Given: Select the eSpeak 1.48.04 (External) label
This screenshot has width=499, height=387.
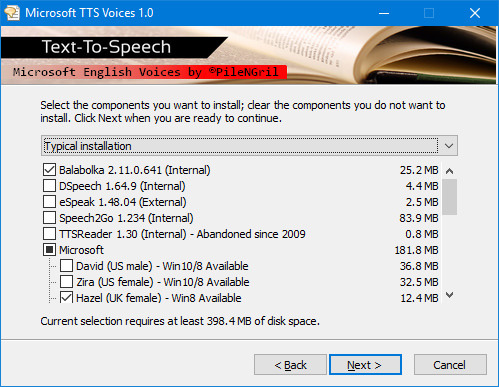Looking at the screenshot, I should pyautogui.click(x=123, y=202).
